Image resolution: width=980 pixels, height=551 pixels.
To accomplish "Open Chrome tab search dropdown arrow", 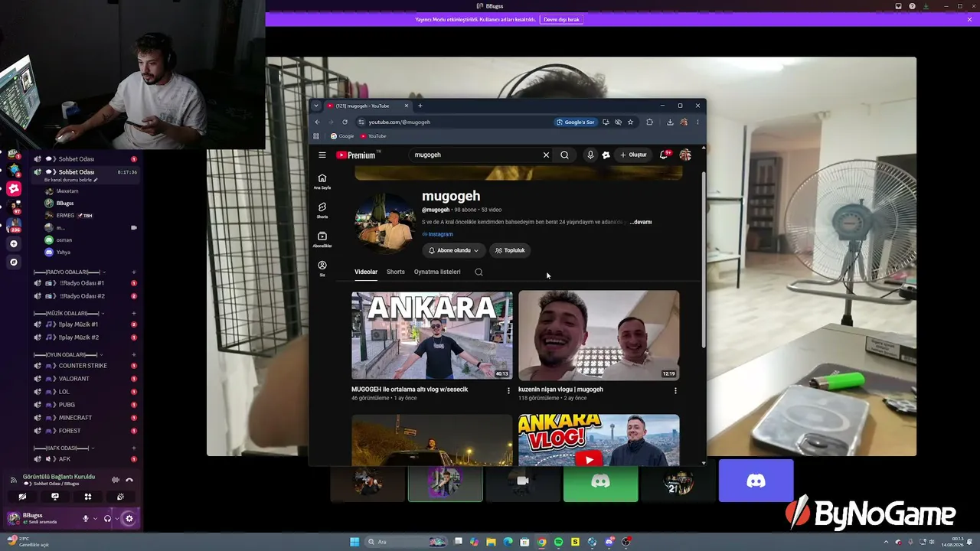I will 316,106.
